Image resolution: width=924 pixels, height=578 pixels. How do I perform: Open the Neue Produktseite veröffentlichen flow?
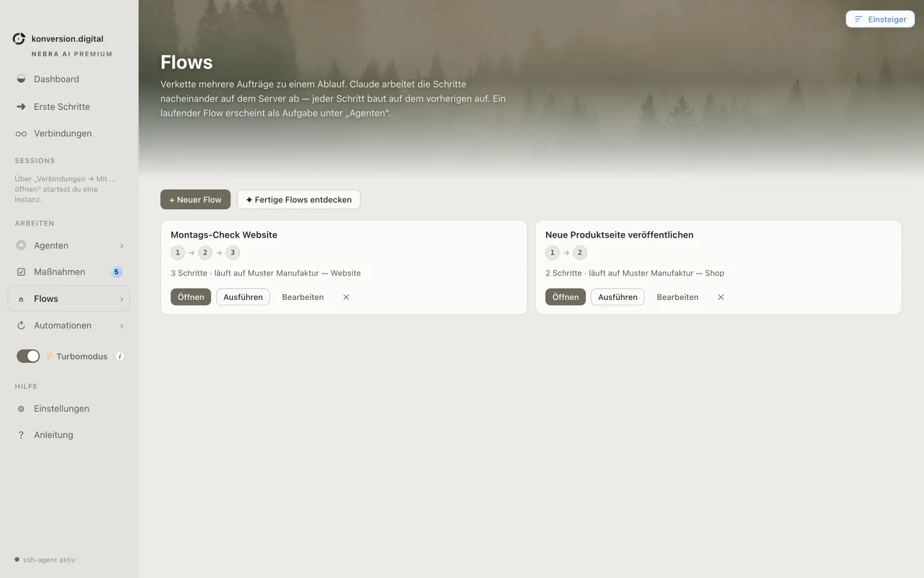(565, 297)
